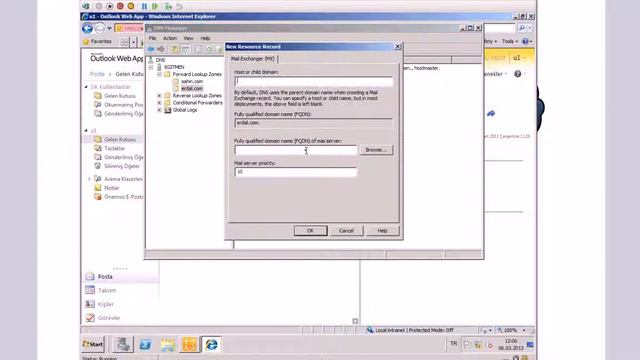This screenshot has width=640, height=360.
Task: Open Windows Explorer from the taskbar
Action: click(168, 344)
